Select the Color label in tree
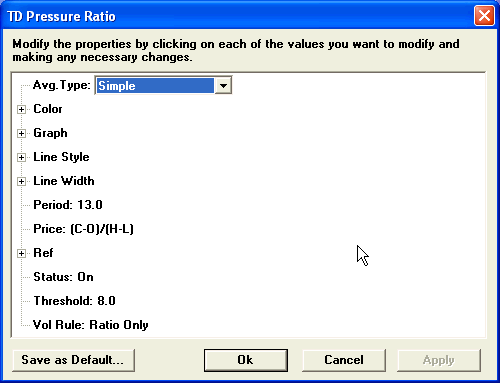Screen dimensions: 500x383 48,109
